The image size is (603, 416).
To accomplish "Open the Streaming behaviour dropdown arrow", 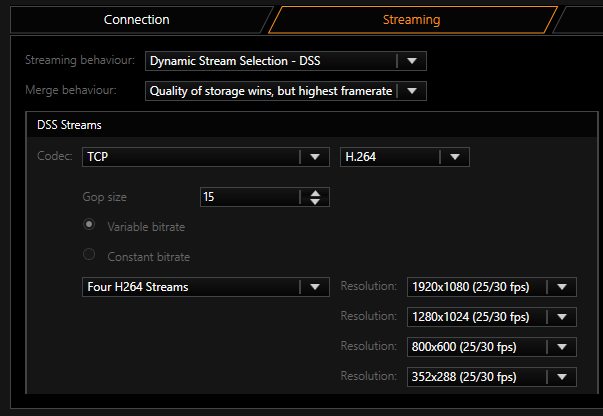I will point(412,61).
